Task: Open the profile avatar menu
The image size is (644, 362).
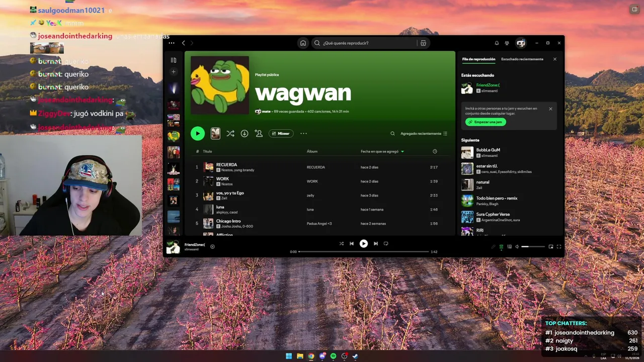Action: tap(521, 43)
